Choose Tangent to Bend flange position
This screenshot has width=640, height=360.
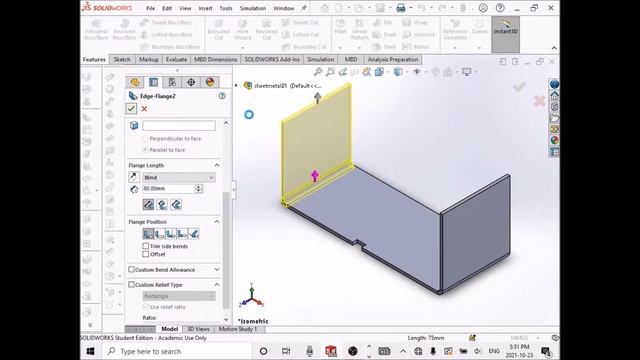click(x=193, y=234)
